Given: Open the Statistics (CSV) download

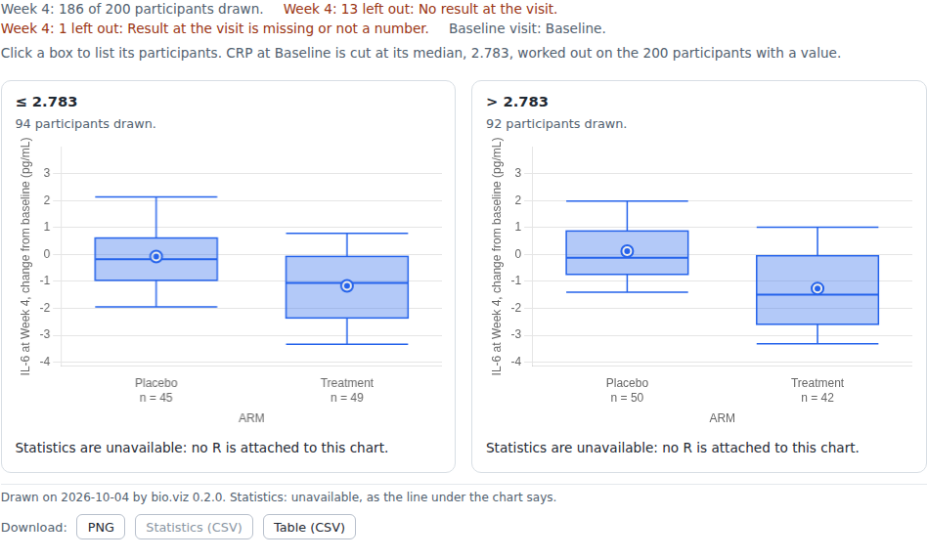Looking at the screenshot, I should 194,527.
